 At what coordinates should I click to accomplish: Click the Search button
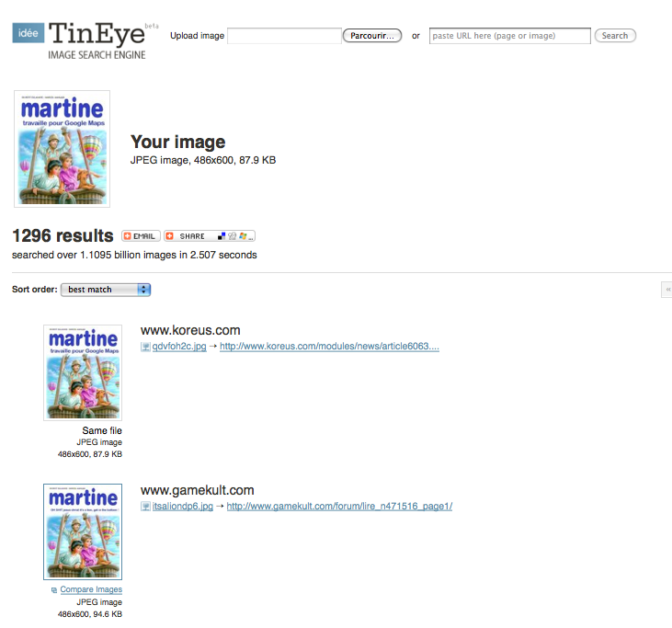[615, 36]
